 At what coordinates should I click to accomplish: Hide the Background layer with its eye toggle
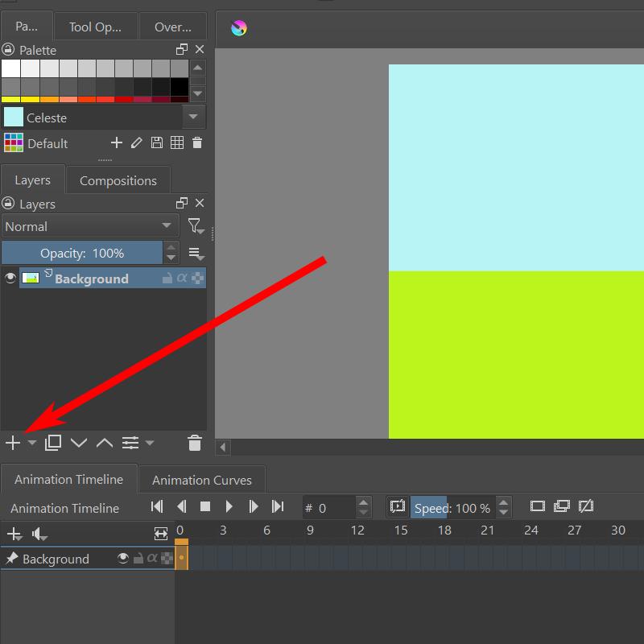[9, 278]
